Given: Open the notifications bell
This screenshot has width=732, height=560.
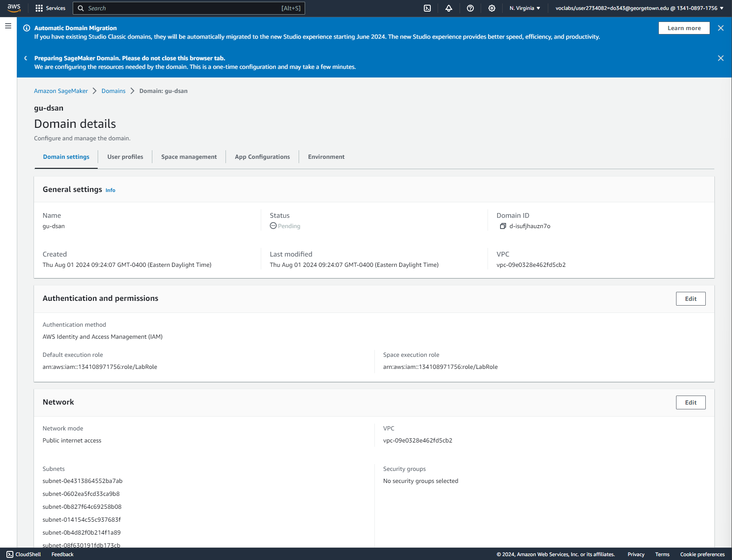Looking at the screenshot, I should 449,8.
